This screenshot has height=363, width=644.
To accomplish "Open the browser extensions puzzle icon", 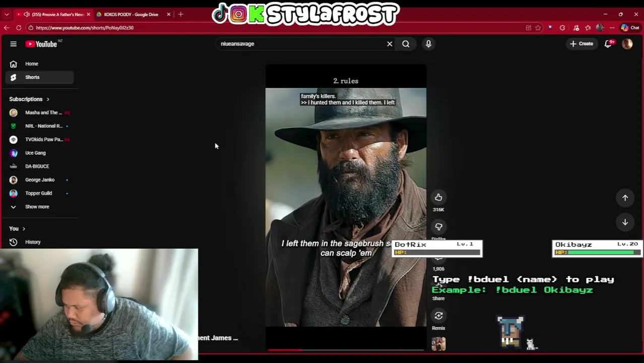I will click(562, 28).
